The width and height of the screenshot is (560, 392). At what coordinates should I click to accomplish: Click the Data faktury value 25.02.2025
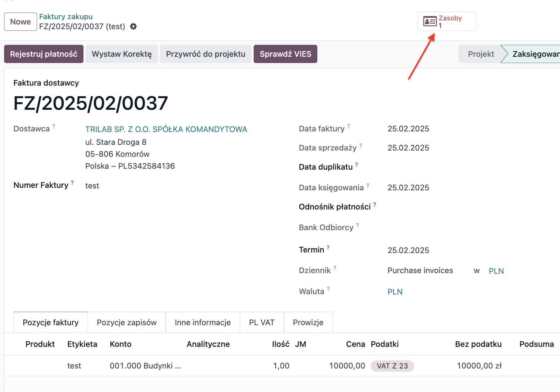click(408, 129)
